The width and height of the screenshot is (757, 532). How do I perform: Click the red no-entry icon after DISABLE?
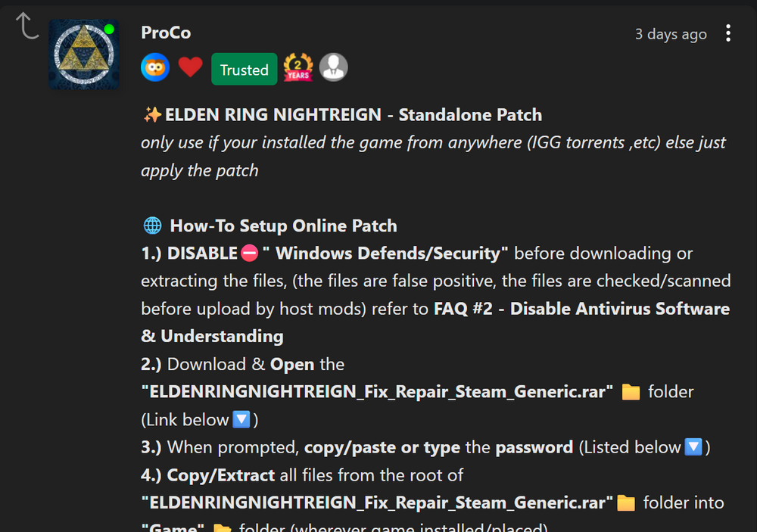point(250,253)
